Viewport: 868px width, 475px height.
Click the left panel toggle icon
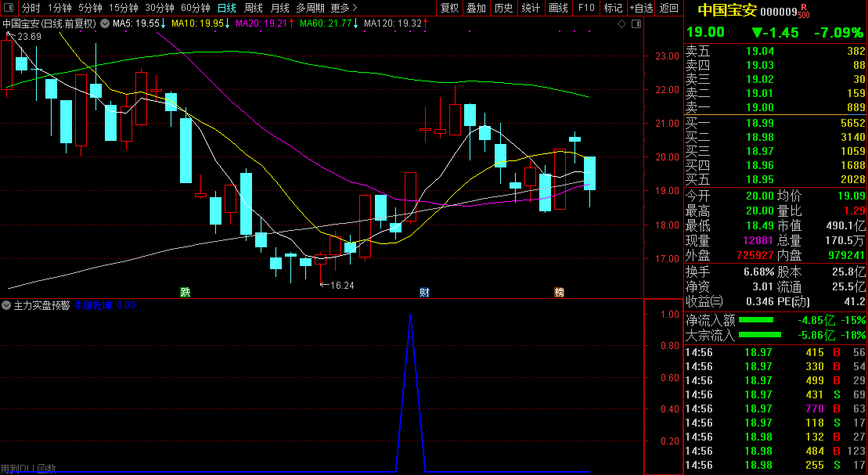pos(9,8)
